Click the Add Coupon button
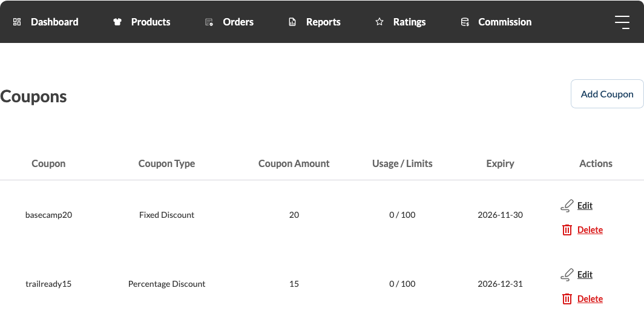The image size is (644, 331). point(607,94)
